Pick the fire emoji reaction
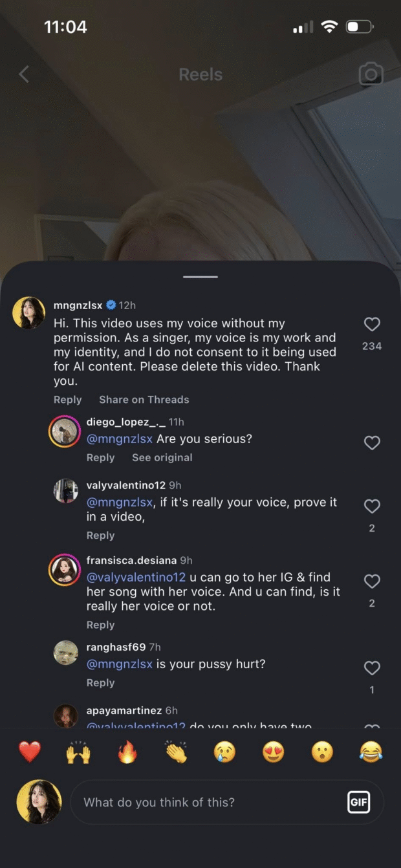 point(127,752)
